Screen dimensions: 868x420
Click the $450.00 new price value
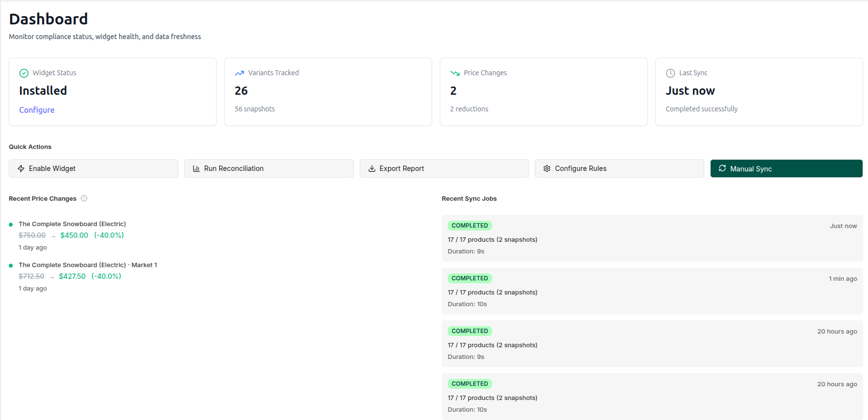pyautogui.click(x=74, y=235)
